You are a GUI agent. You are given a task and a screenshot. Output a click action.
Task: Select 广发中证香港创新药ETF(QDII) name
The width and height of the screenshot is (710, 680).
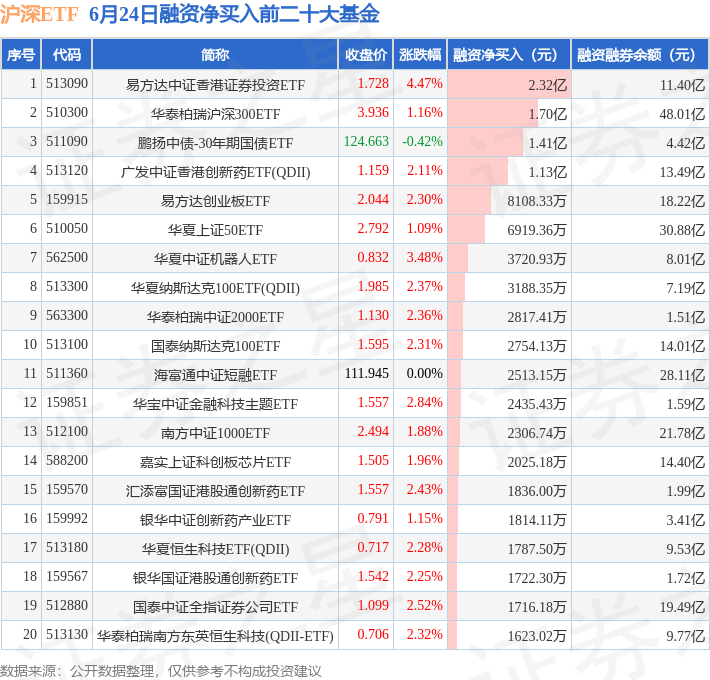coord(216,172)
